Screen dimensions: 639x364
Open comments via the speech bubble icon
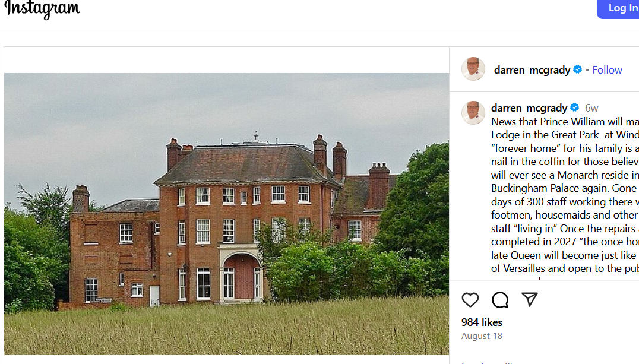(x=499, y=300)
